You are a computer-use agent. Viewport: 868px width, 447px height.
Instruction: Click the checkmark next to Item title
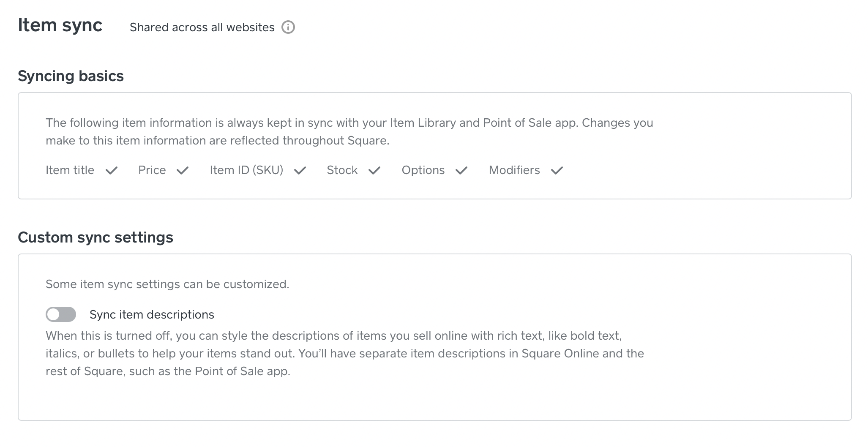(x=112, y=171)
